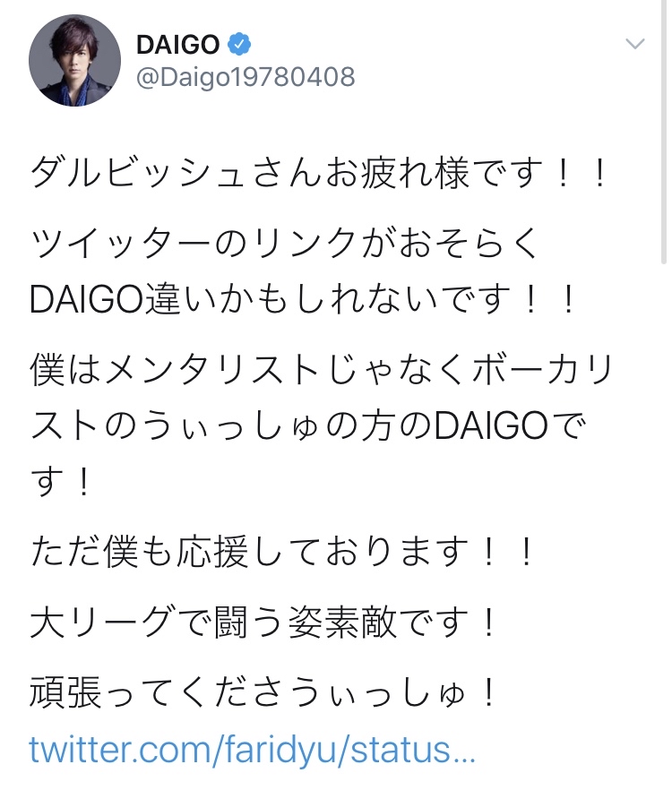
Task: Follow the twitter.com/faridyu/status link
Action: click(x=252, y=751)
